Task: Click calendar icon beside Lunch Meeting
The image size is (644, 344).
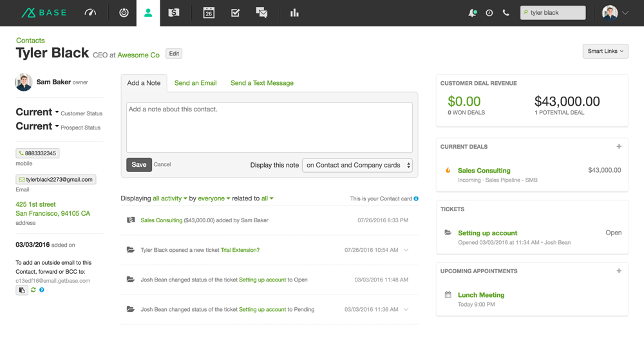Action: point(448,294)
